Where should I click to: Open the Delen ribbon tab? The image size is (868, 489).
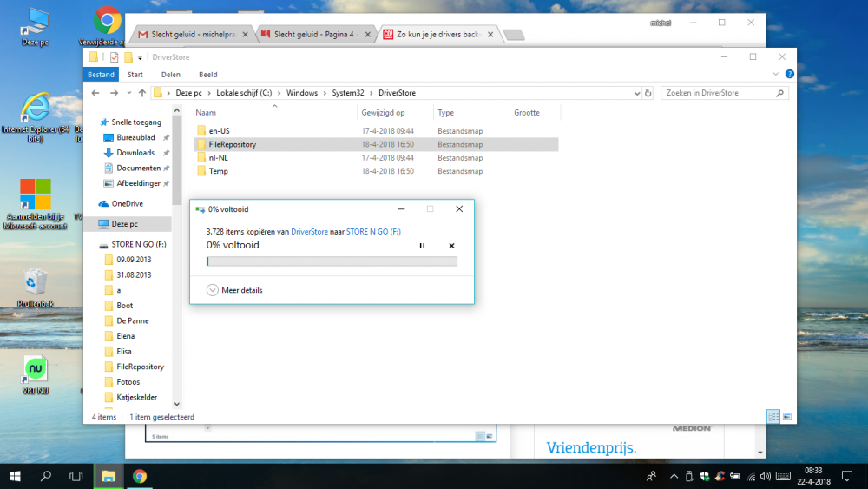pos(170,74)
